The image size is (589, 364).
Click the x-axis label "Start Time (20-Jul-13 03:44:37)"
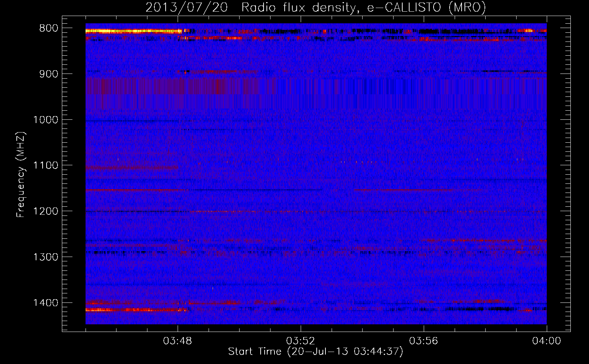[x=316, y=352]
